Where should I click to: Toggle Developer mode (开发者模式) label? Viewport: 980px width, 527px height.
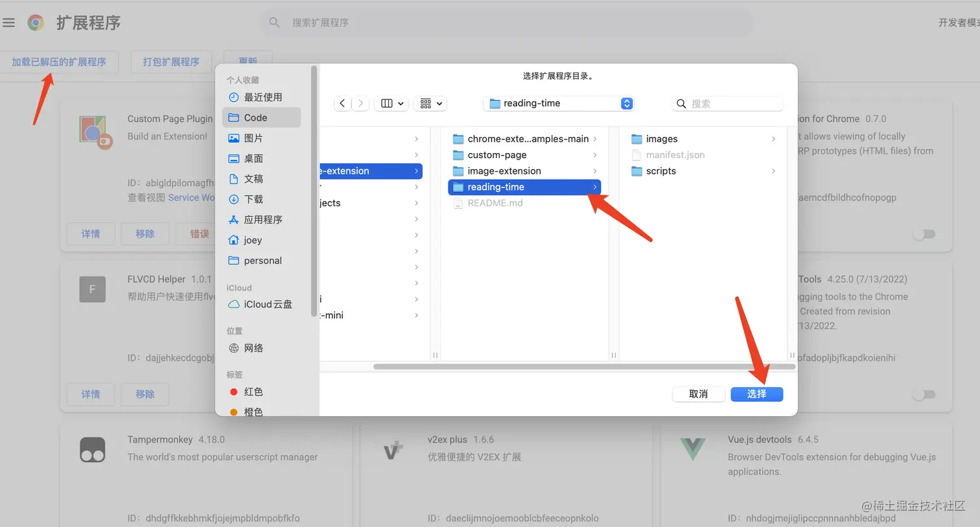pyautogui.click(x=959, y=23)
